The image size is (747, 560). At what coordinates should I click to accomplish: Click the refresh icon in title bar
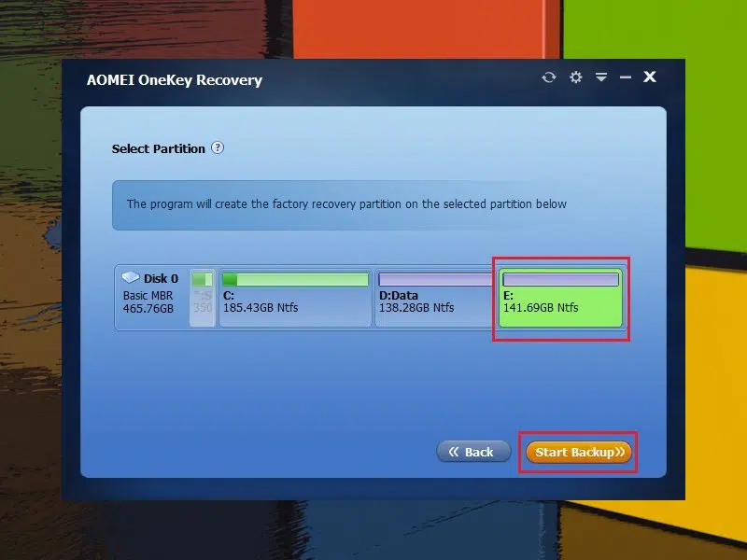[x=549, y=77]
